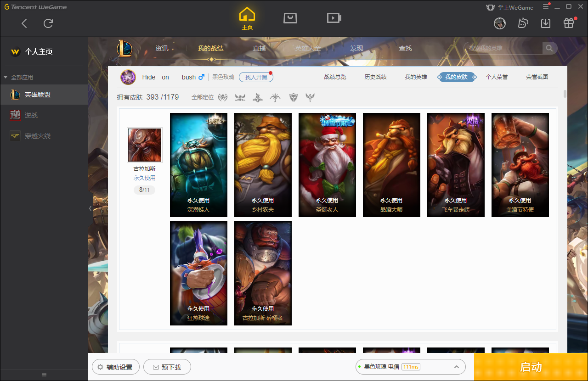This screenshot has height=381, width=588.
Task: Click the Tencent WeGame logo
Action: pos(35,7)
